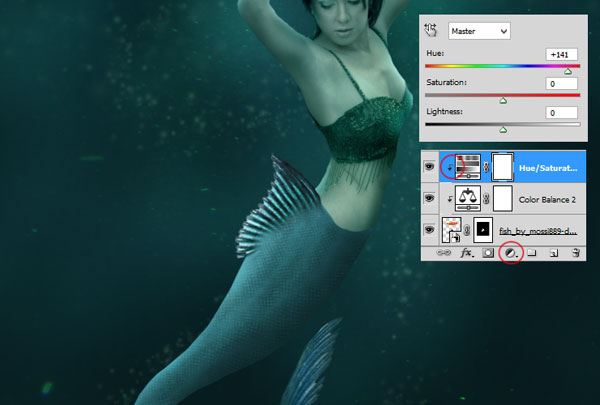This screenshot has width=600, height=405.
Task: Create a new group folder
Action: (532, 253)
